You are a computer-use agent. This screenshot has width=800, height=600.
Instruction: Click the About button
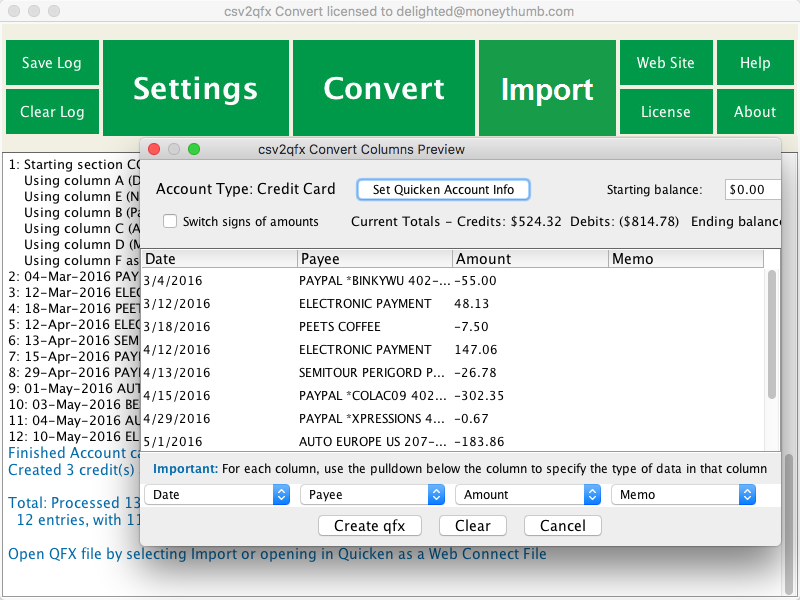click(x=755, y=112)
